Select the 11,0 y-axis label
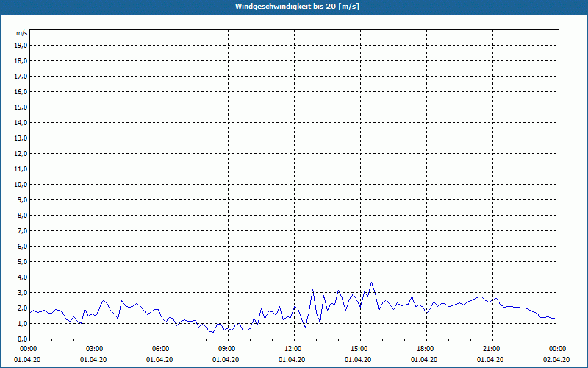The width and height of the screenshot is (588, 368). pos(21,169)
